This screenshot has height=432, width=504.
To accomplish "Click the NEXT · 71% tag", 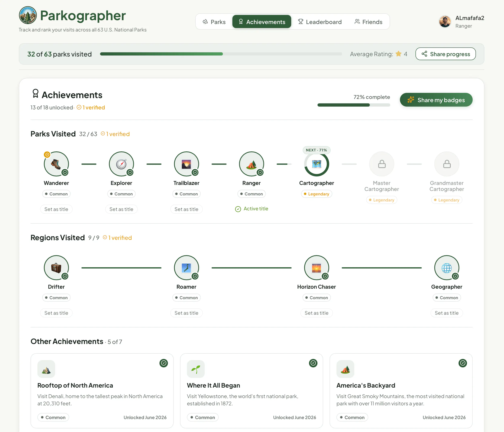I will (x=316, y=150).
